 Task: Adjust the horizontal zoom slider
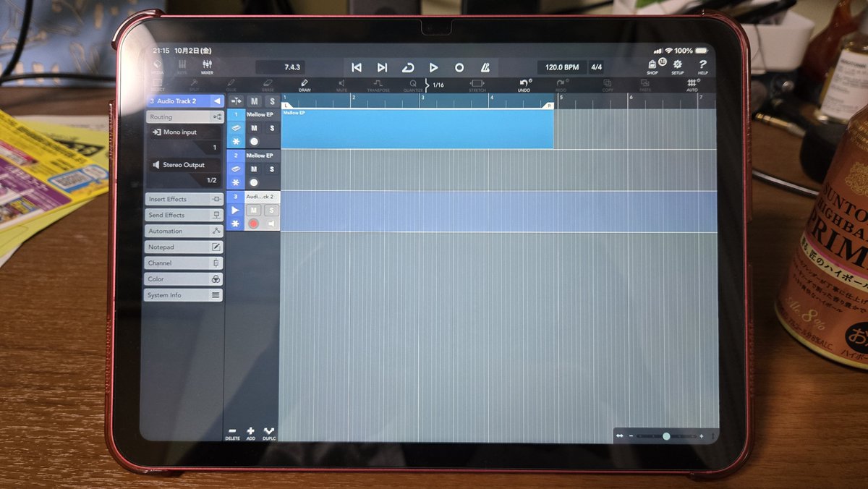(666, 436)
